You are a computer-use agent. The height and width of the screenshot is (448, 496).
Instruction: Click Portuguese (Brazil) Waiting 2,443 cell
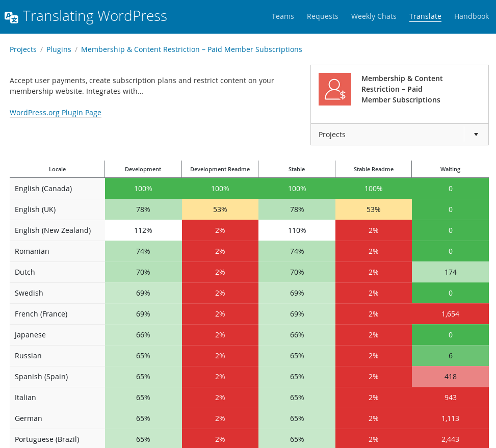(x=451, y=438)
